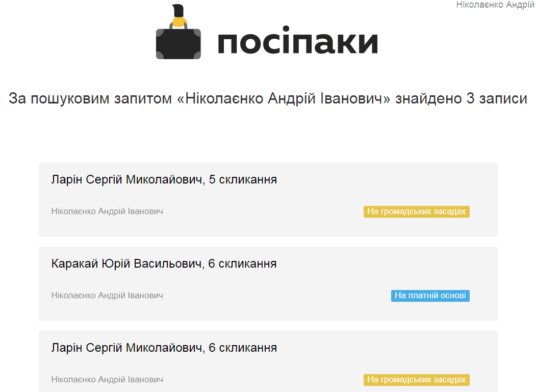
Task: Click «5 скликання» in the first card title
Action: click(243, 179)
